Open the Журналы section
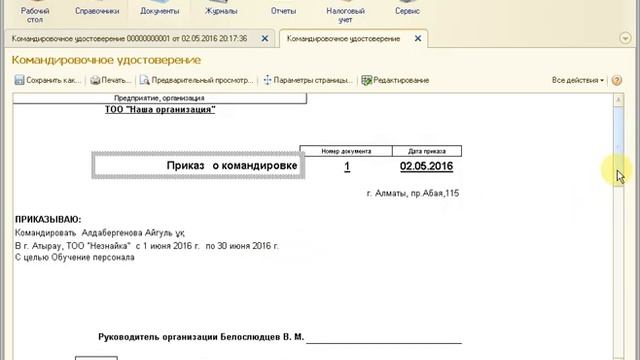This screenshot has height=360, width=640. (x=221, y=11)
